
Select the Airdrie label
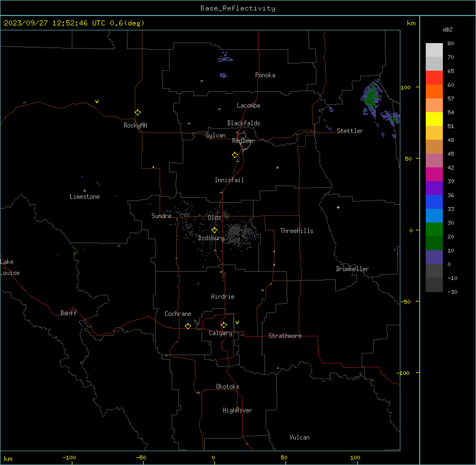click(x=223, y=297)
